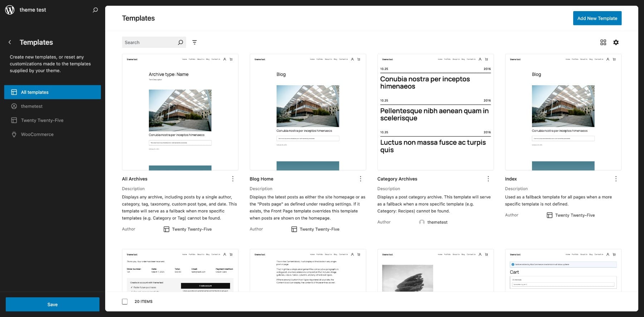Click the WooCommerce plugin icon in sidebar
The width and height of the screenshot is (644, 317).
pyautogui.click(x=14, y=134)
